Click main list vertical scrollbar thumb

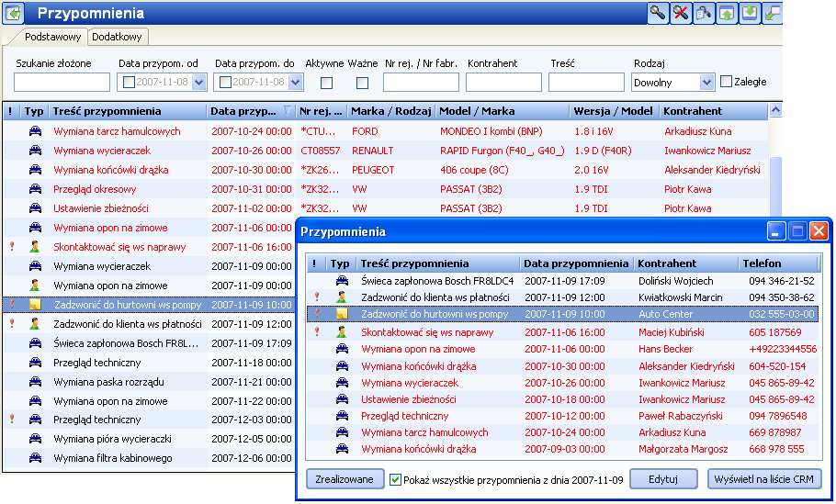[x=775, y=186]
